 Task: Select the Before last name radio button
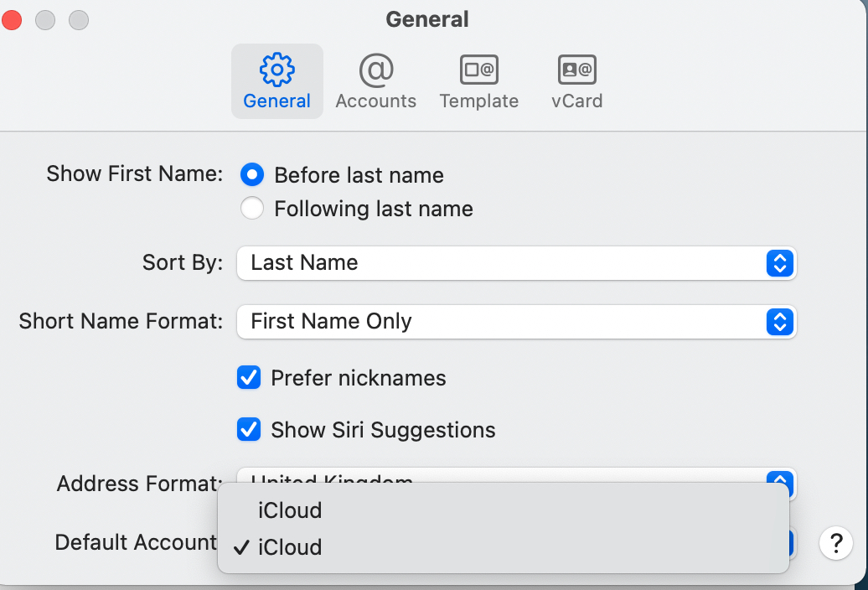[x=252, y=175]
